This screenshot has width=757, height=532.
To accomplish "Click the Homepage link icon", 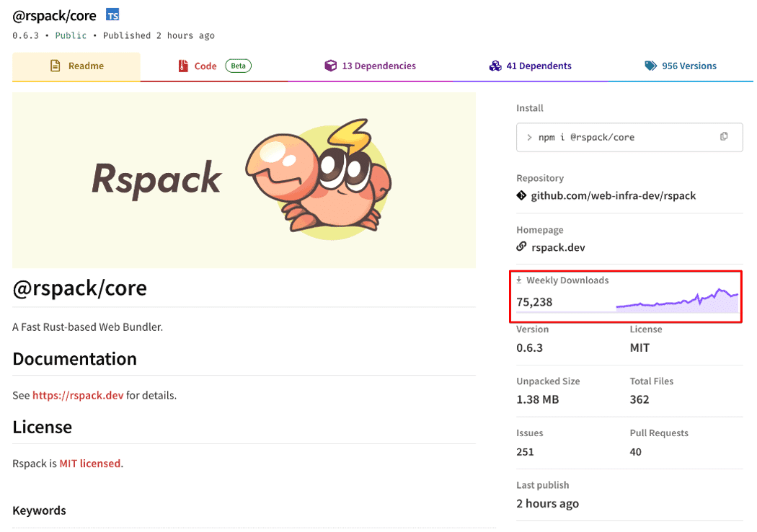I will tap(521, 247).
